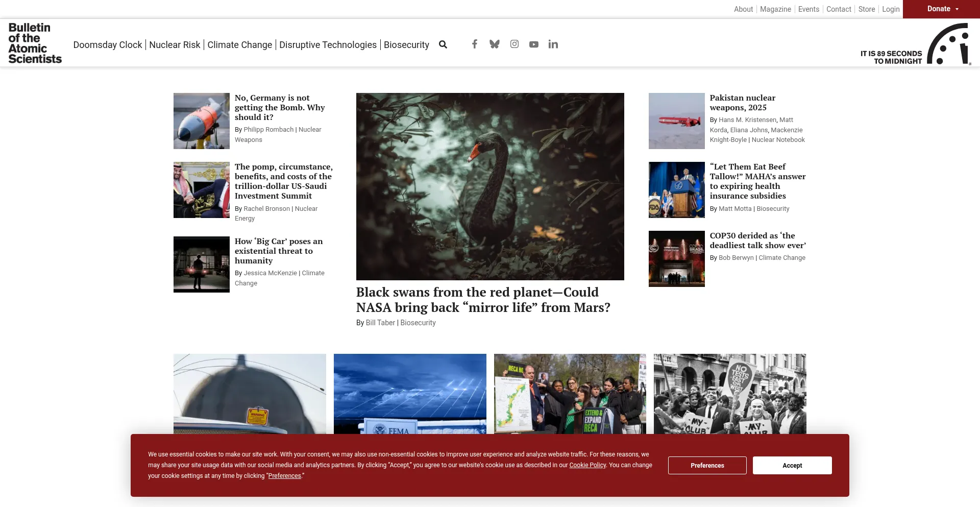Accept cookies in the consent banner
This screenshot has width=980, height=507.
tap(792, 466)
